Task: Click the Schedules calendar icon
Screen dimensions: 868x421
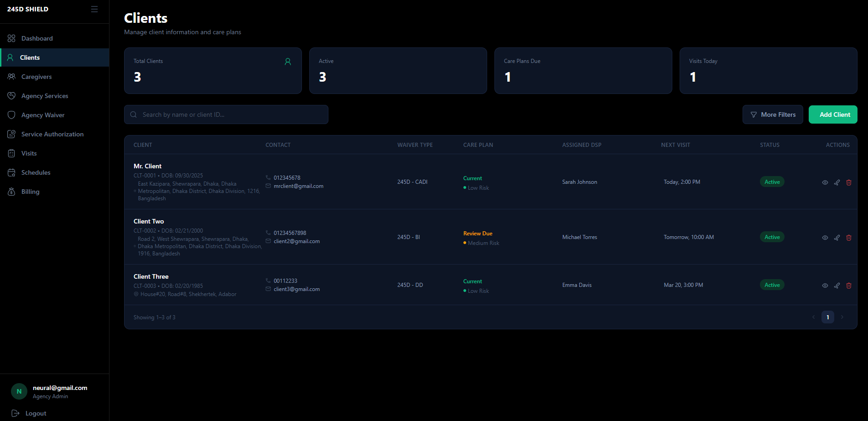Action: pyautogui.click(x=11, y=172)
